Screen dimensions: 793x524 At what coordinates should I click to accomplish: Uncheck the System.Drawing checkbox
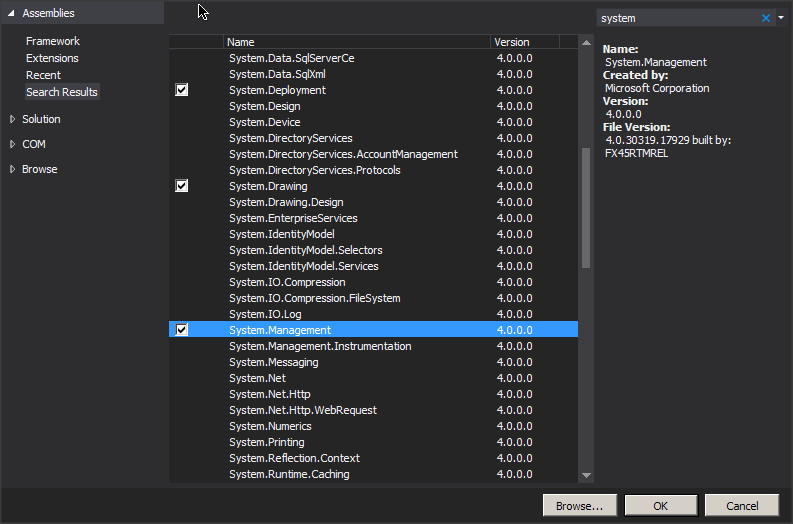182,186
